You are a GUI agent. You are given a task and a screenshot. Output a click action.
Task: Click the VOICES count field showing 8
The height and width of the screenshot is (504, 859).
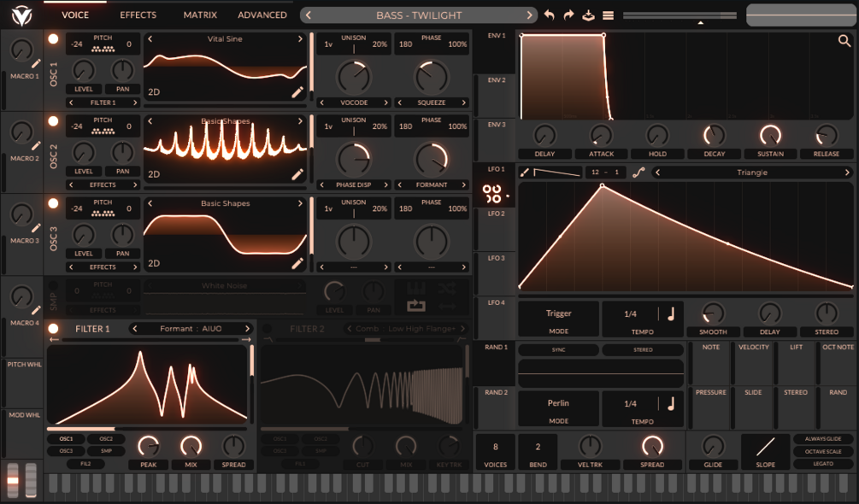coord(495,452)
